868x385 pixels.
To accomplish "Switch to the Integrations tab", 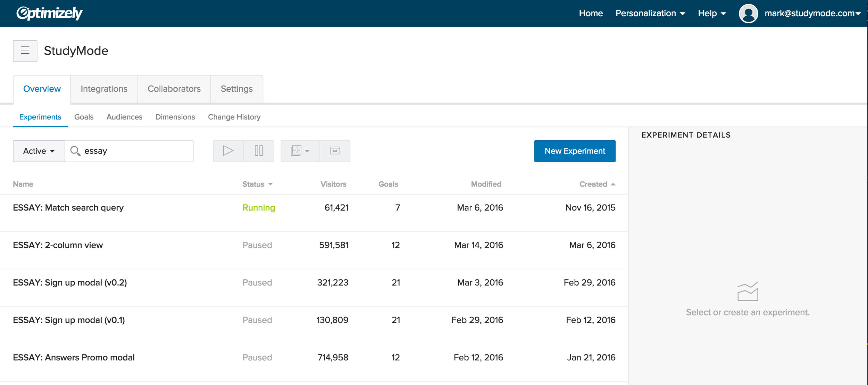I will click(104, 89).
